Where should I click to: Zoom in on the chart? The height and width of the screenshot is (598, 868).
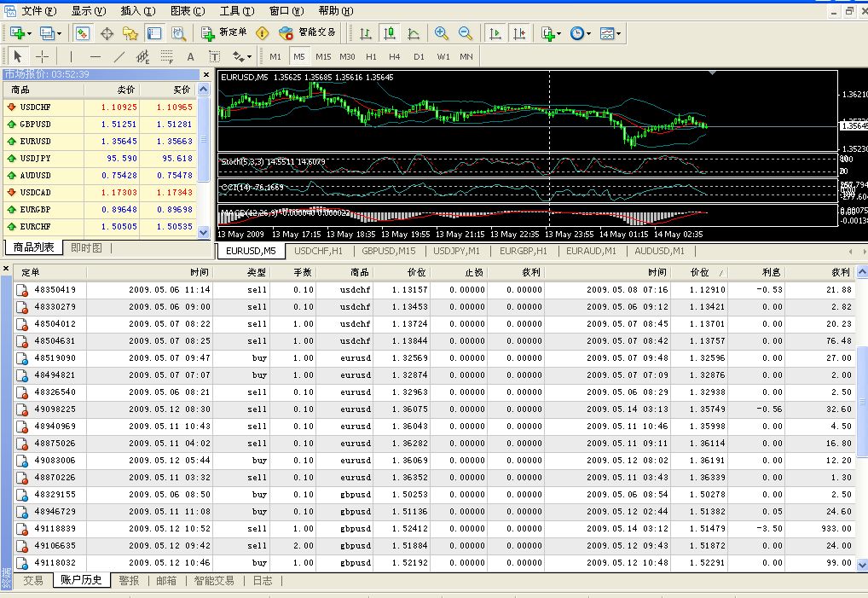pyautogui.click(x=441, y=33)
